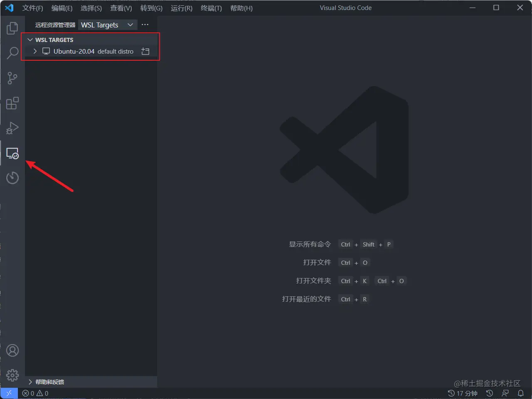Open notifications bell in status bar
Image resolution: width=532 pixels, height=399 pixels.
[520, 393]
